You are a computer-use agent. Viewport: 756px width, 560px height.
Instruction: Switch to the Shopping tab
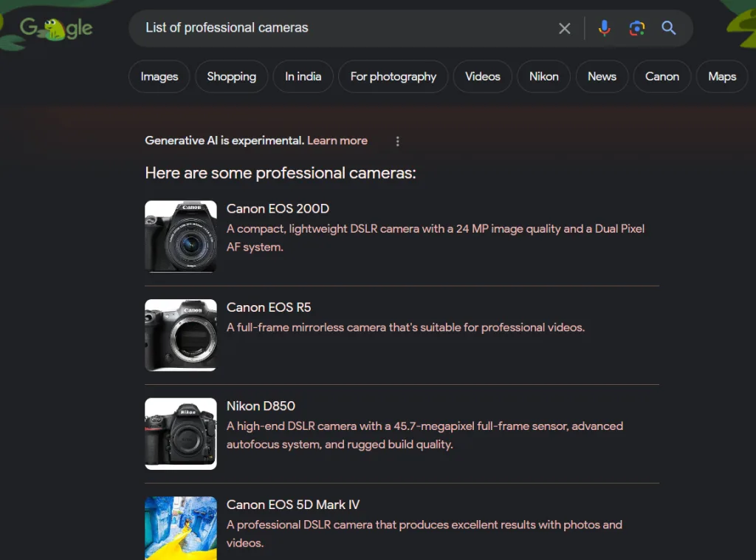click(x=231, y=77)
